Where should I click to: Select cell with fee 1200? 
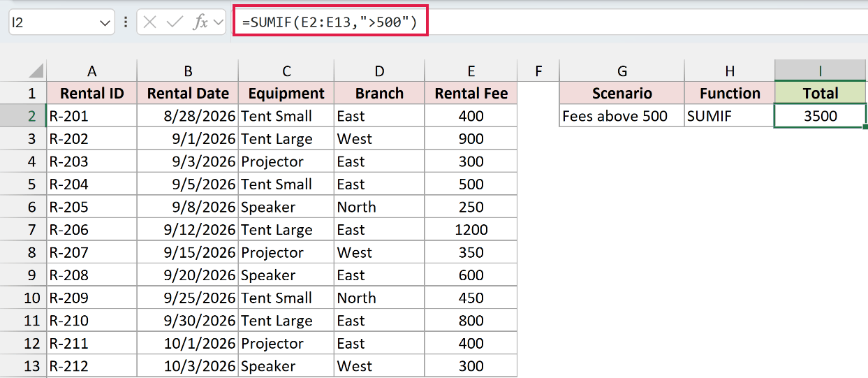click(x=471, y=230)
